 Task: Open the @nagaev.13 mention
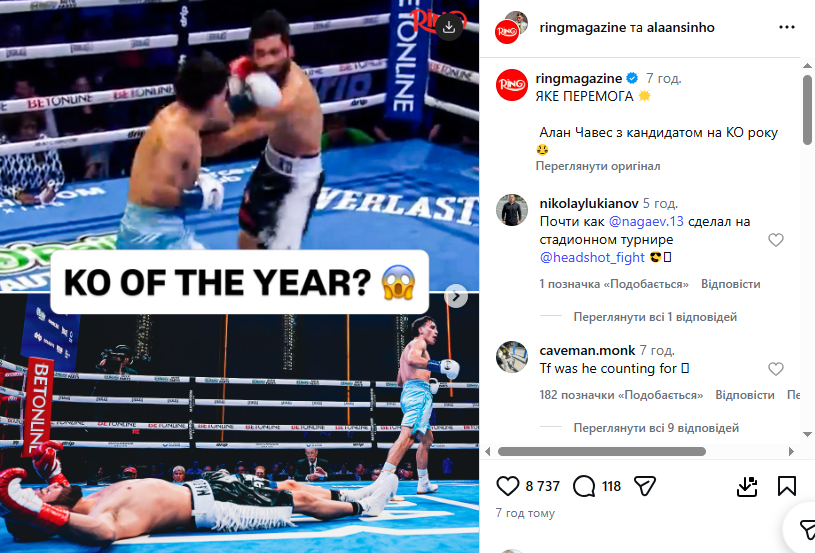(646, 221)
